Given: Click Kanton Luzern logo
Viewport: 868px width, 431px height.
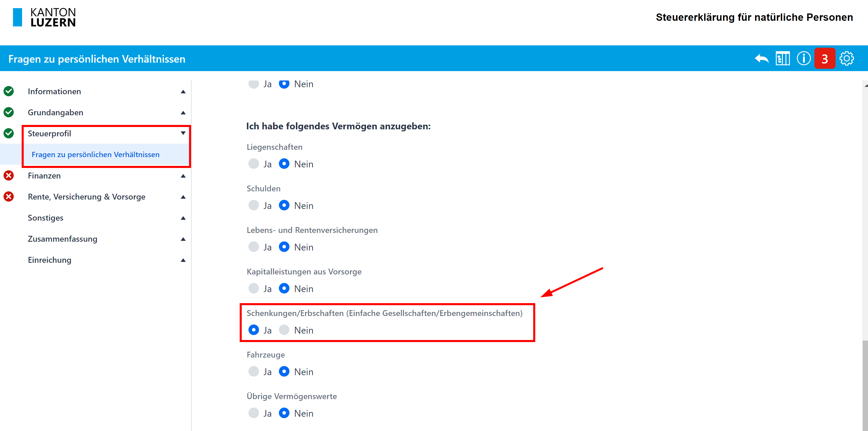Looking at the screenshot, I should coord(44,17).
